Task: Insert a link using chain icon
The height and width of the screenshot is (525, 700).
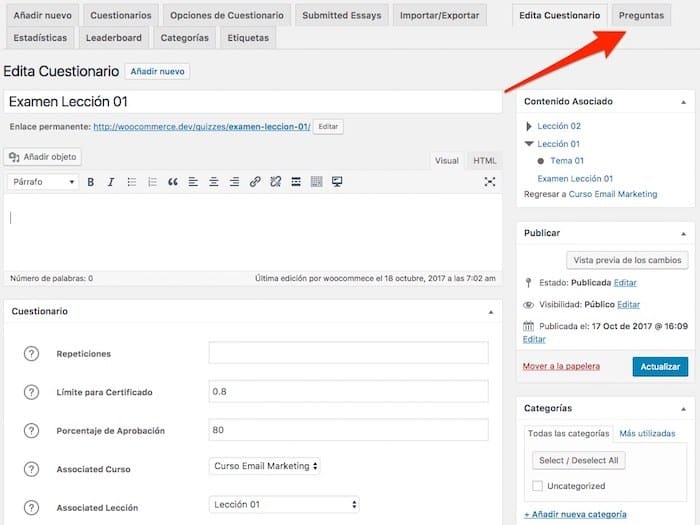Action: point(255,182)
